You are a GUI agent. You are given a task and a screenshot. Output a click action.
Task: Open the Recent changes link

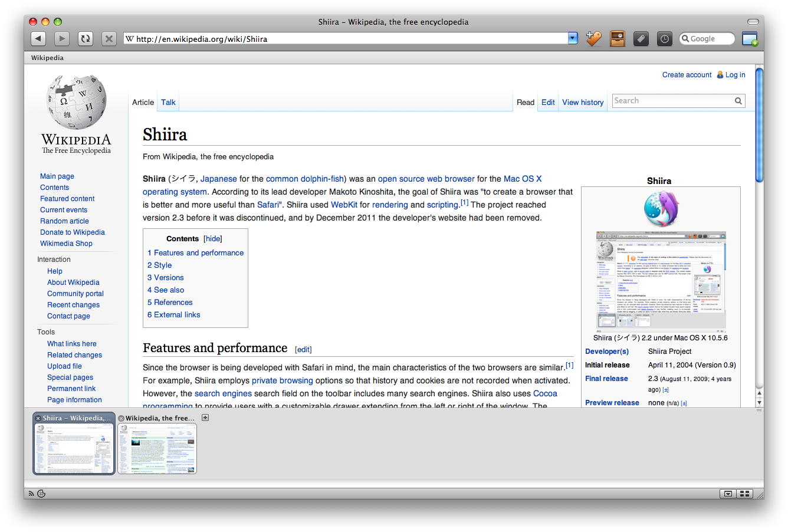(x=74, y=305)
